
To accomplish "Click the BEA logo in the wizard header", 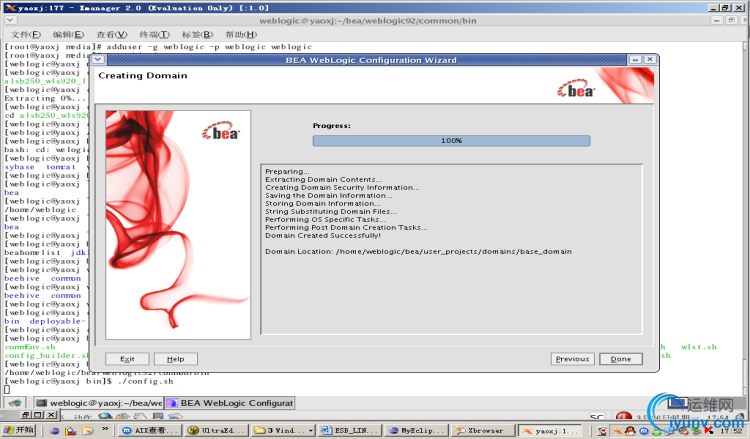I will (576, 89).
